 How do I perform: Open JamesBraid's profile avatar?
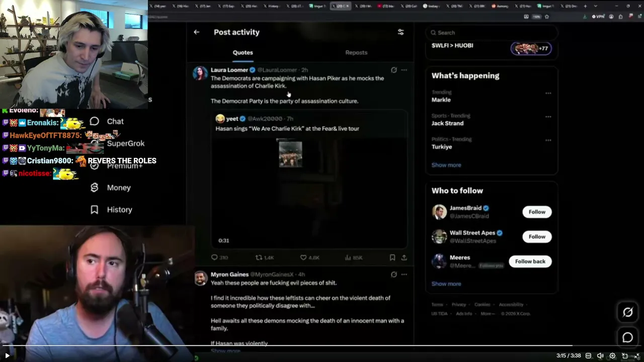[x=439, y=212]
